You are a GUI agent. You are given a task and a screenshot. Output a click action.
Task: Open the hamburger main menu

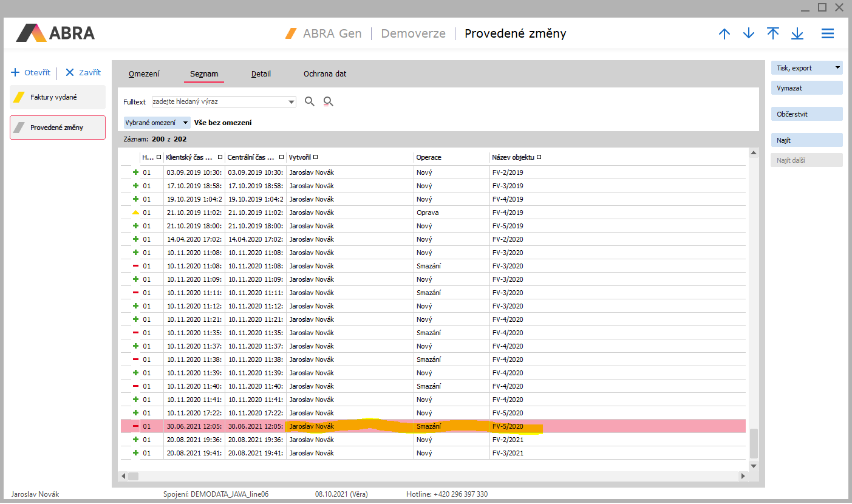click(x=827, y=34)
